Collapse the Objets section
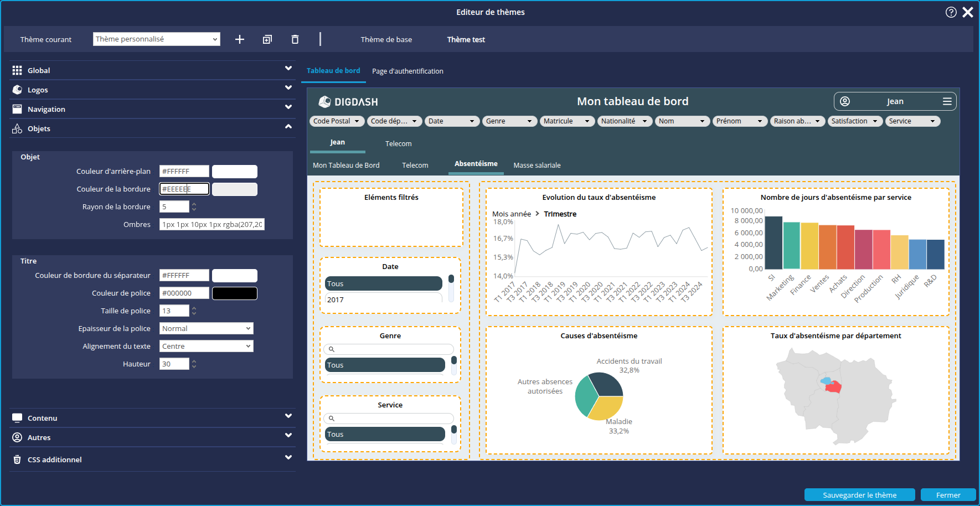Viewport: 980px width, 506px height. tap(288, 127)
